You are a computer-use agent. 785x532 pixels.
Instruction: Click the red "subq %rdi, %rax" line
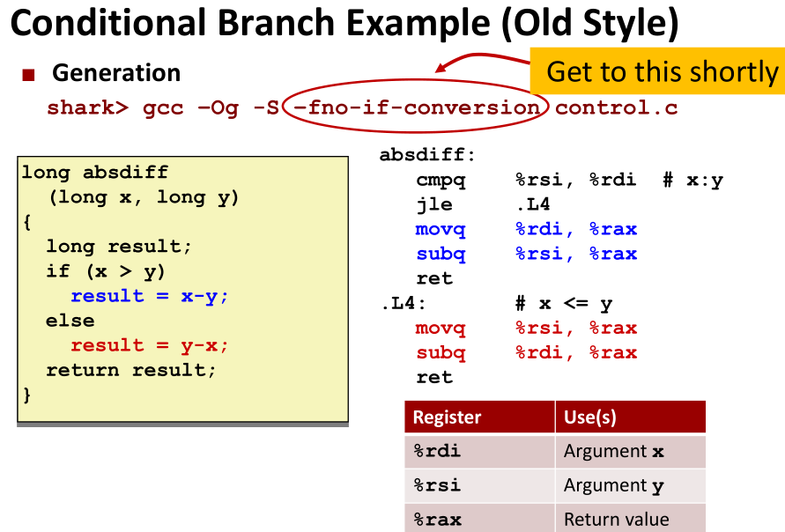tap(526, 353)
